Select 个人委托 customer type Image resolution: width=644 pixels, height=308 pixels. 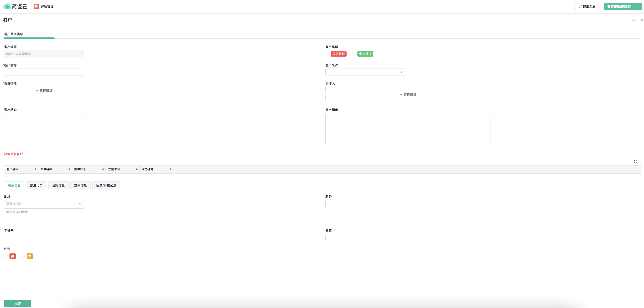click(354, 54)
